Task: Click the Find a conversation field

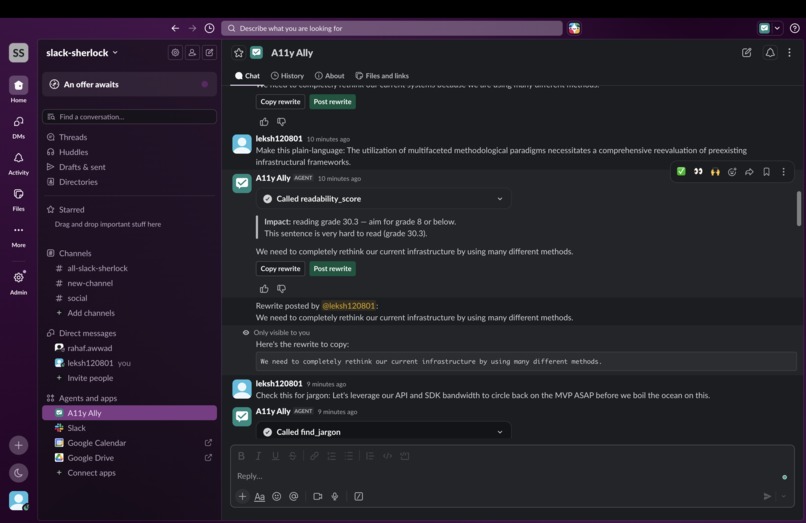Action: (129, 117)
